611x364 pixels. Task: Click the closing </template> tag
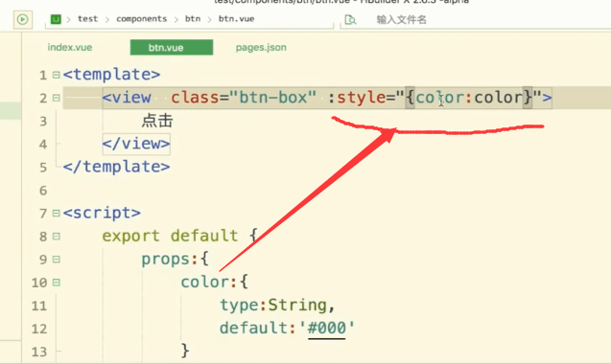coord(116,167)
